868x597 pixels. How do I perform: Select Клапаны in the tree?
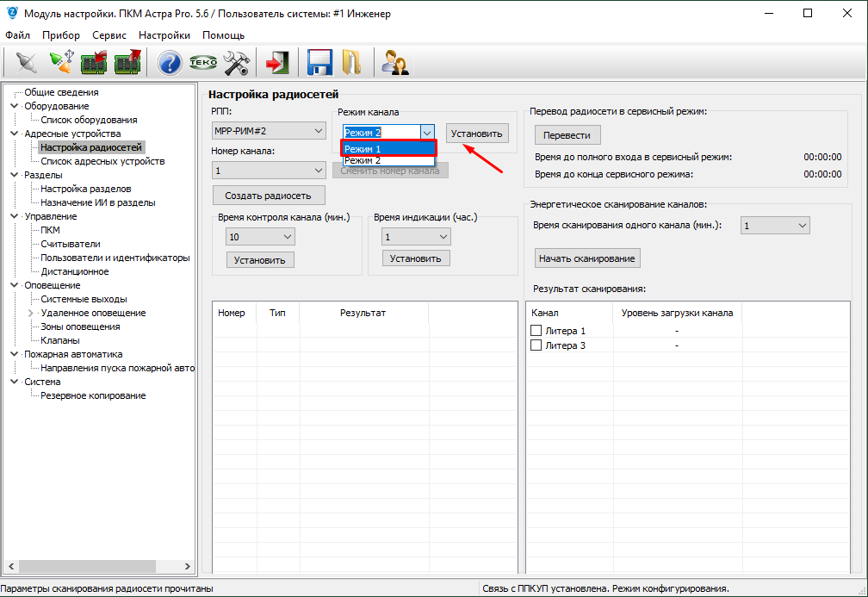pos(59,340)
